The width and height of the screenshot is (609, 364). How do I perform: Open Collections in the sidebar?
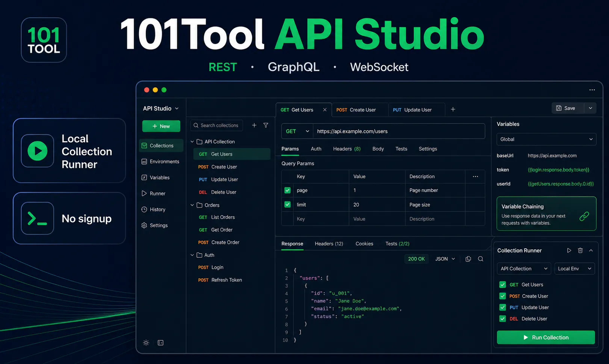[161, 146]
